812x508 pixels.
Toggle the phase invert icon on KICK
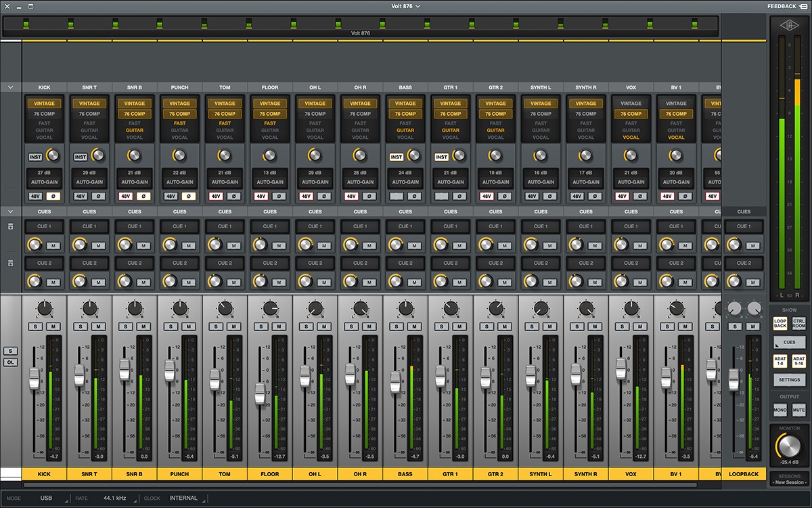pyautogui.click(x=53, y=196)
